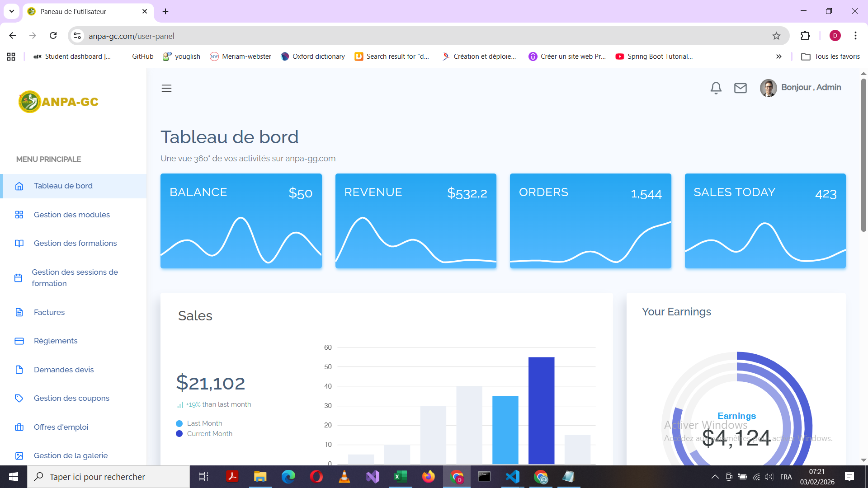Click the ORDERS card
Image resolution: width=868 pixels, height=488 pixels.
point(590,221)
